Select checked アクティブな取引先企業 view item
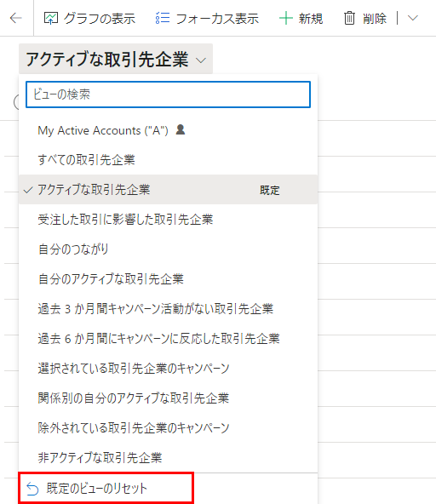The image size is (436, 504). point(168,190)
